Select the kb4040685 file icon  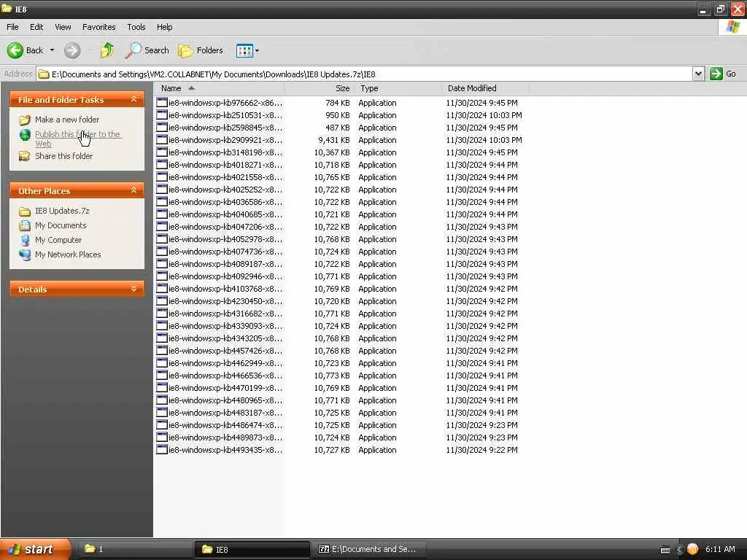tap(162, 214)
